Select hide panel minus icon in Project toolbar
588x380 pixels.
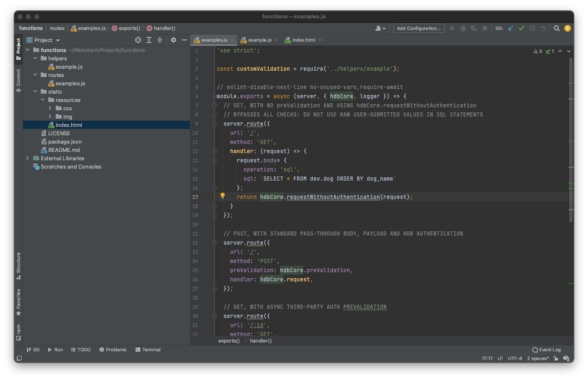tap(184, 40)
